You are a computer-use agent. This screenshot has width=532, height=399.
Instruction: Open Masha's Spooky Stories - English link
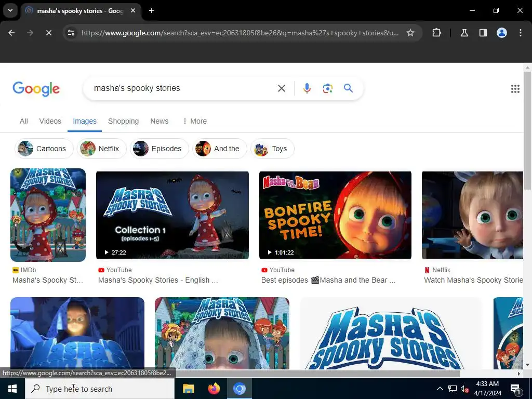pos(158,280)
